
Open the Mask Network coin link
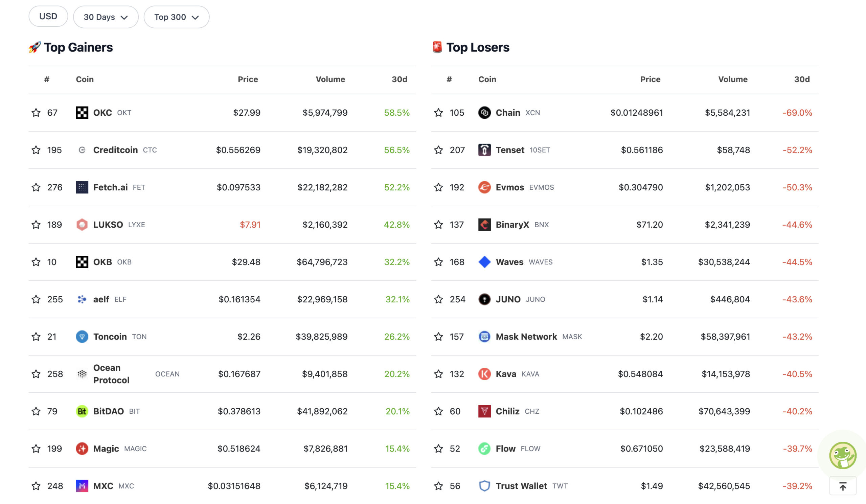(526, 337)
